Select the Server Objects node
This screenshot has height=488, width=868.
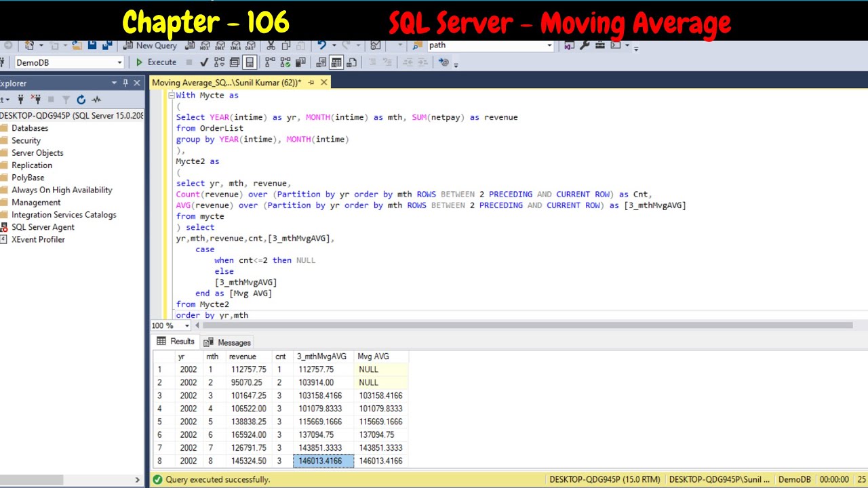click(x=37, y=153)
